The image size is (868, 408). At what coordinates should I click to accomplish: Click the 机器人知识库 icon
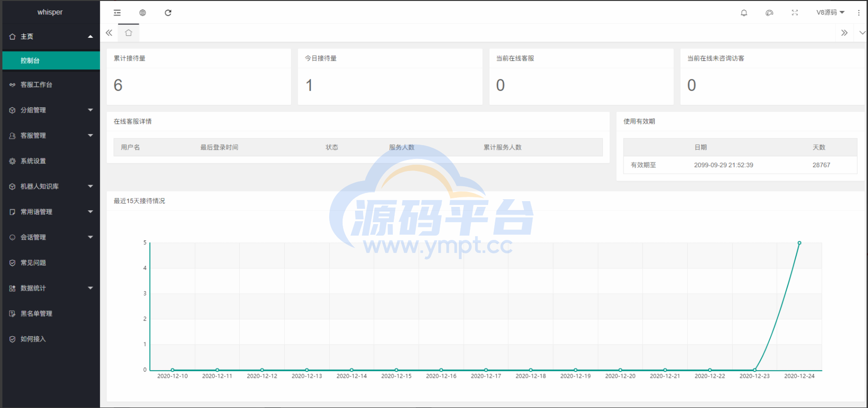point(12,186)
